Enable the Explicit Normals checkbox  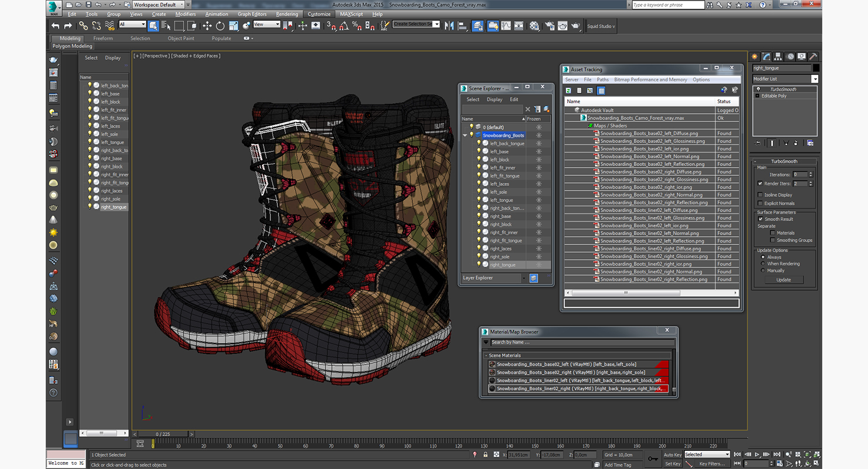pos(761,203)
